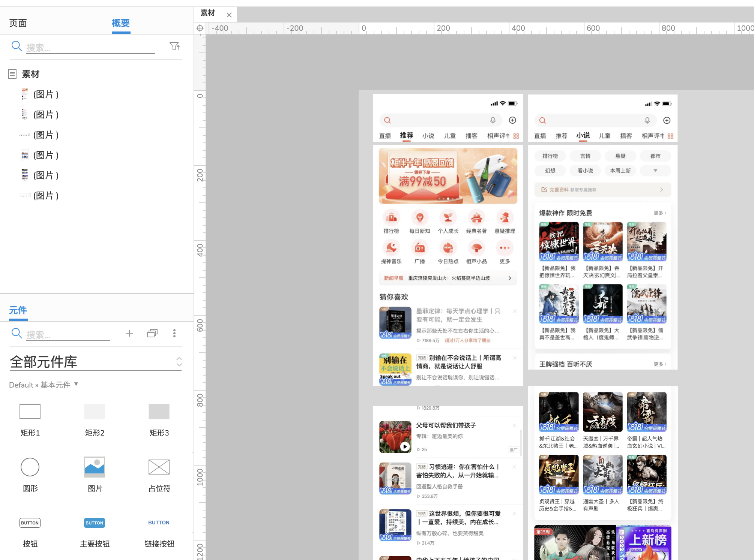The image size is (754, 560).
Task: Click the plus circle icon in right mockup
Action: [x=667, y=120]
